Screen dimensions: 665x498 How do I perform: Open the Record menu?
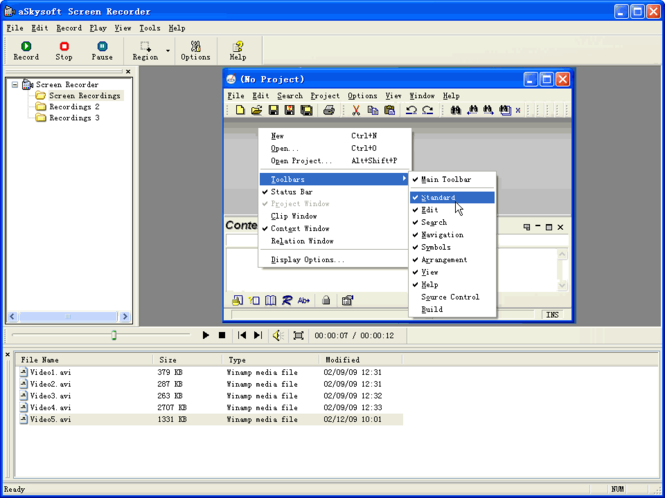click(69, 28)
